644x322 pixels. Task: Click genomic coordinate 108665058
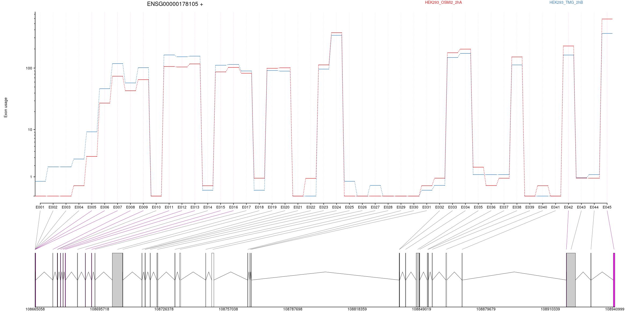35,309
